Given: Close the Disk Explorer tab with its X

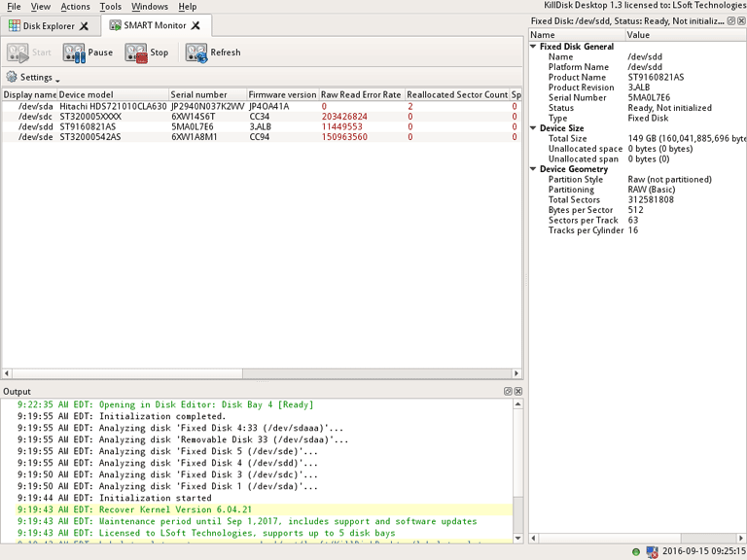Looking at the screenshot, I should pos(84,26).
